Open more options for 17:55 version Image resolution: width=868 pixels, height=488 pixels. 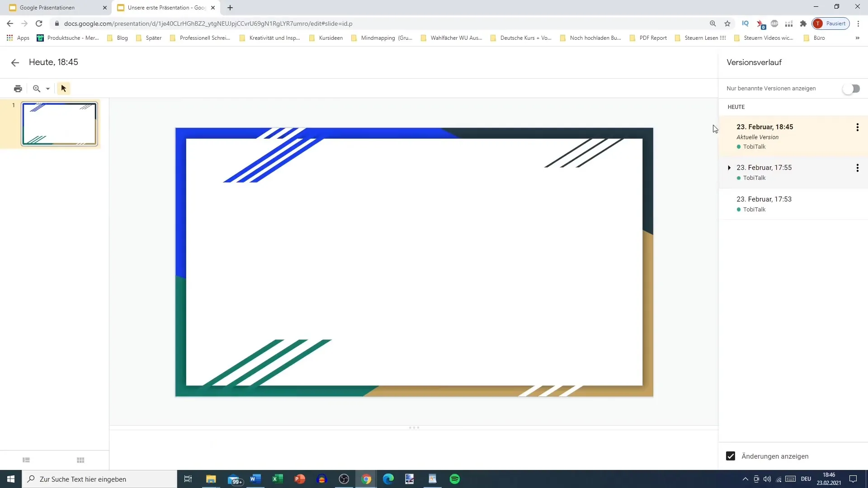pyautogui.click(x=857, y=168)
